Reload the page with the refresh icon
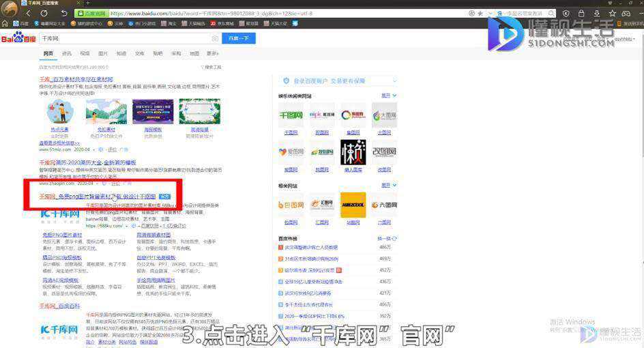 coord(44,13)
